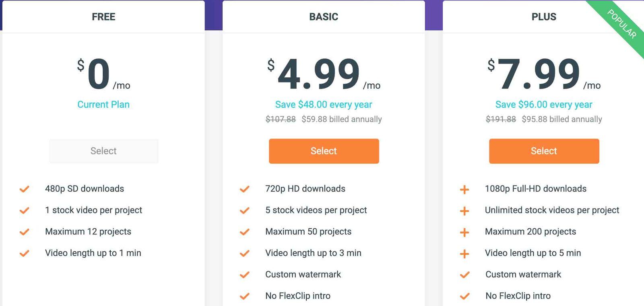Click checkmark next to Maximum 12 projects
The width and height of the screenshot is (644, 306).
[x=25, y=232]
